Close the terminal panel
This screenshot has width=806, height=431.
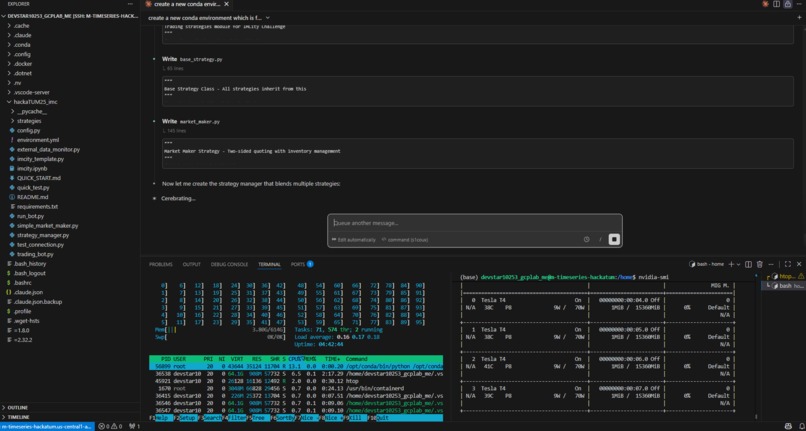(798, 264)
